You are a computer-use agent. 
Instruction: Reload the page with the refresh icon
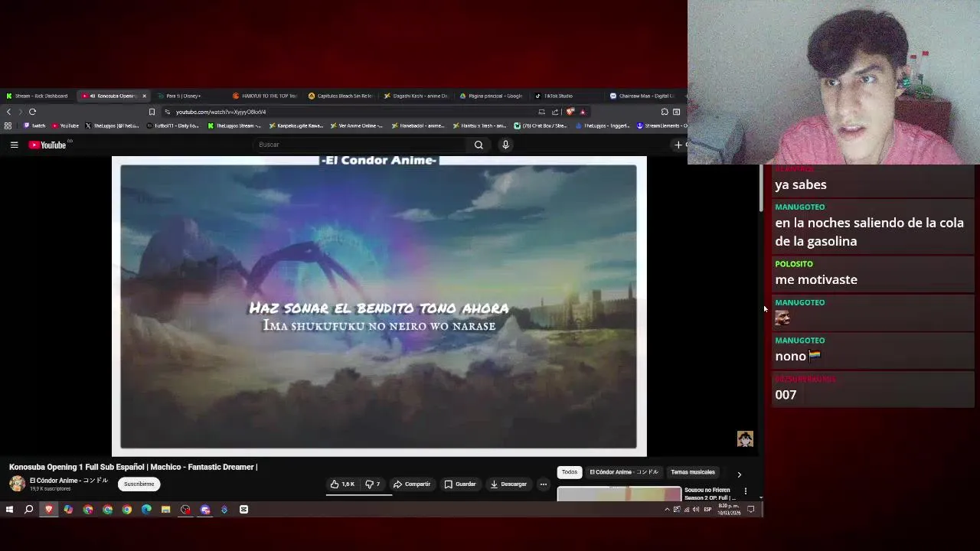coord(32,112)
